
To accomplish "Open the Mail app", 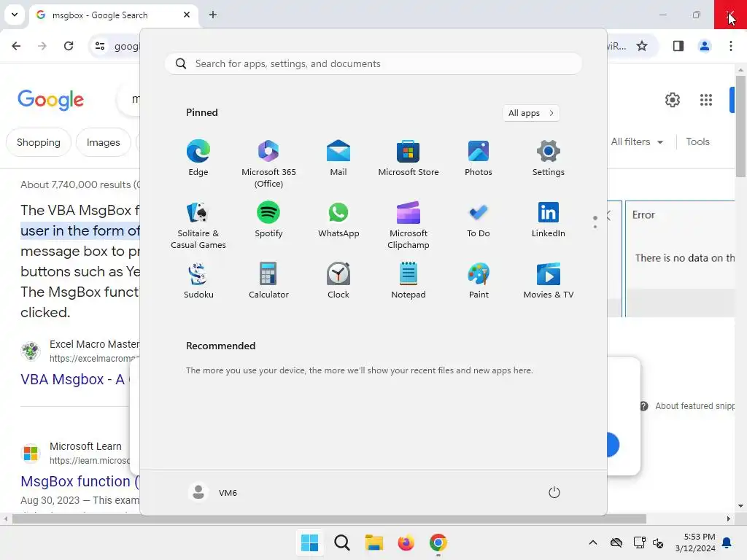I will (x=338, y=158).
